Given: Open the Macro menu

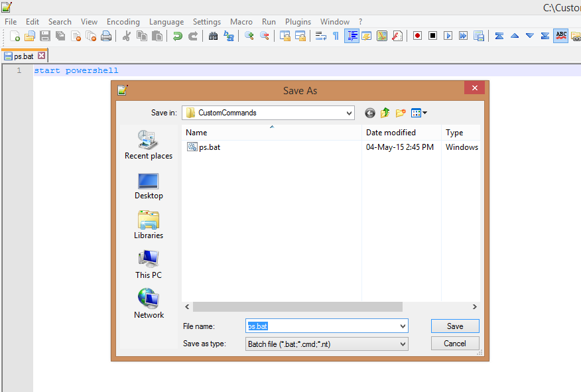Looking at the screenshot, I should [x=241, y=22].
